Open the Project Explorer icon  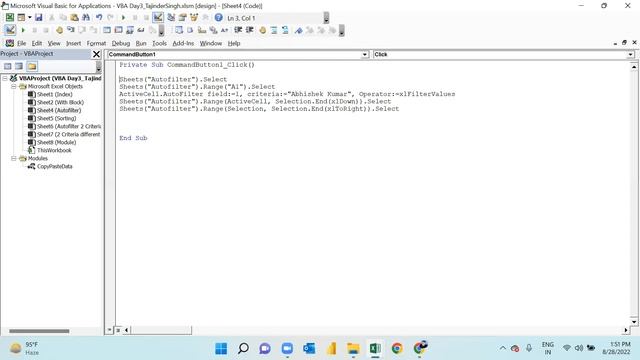(x=171, y=18)
